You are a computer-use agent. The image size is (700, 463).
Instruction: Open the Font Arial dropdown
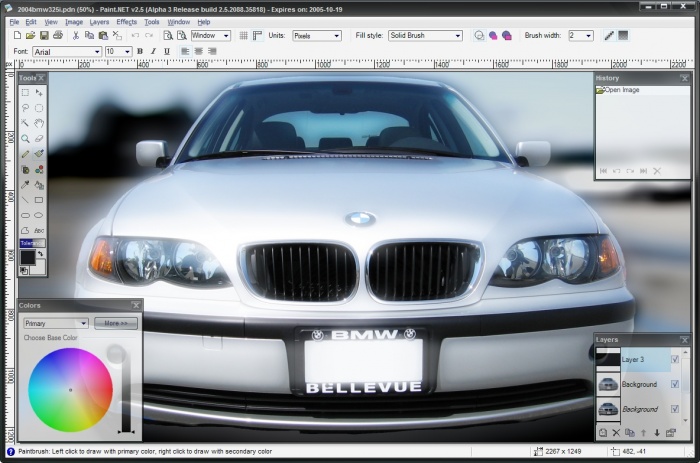pyautogui.click(x=67, y=52)
